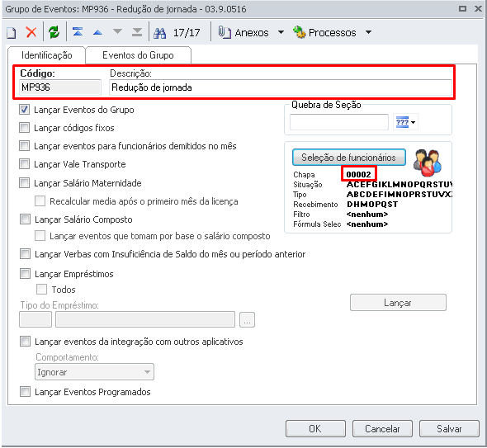Click the record counter 17/17
487x448 pixels.
[x=187, y=33]
